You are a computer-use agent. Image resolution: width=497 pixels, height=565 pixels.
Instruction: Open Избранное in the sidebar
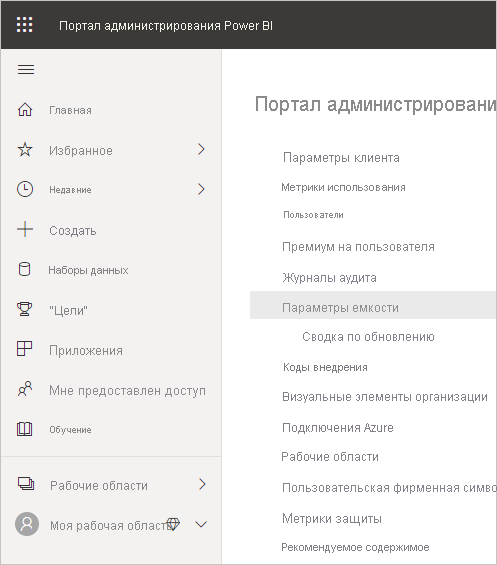pos(81,151)
